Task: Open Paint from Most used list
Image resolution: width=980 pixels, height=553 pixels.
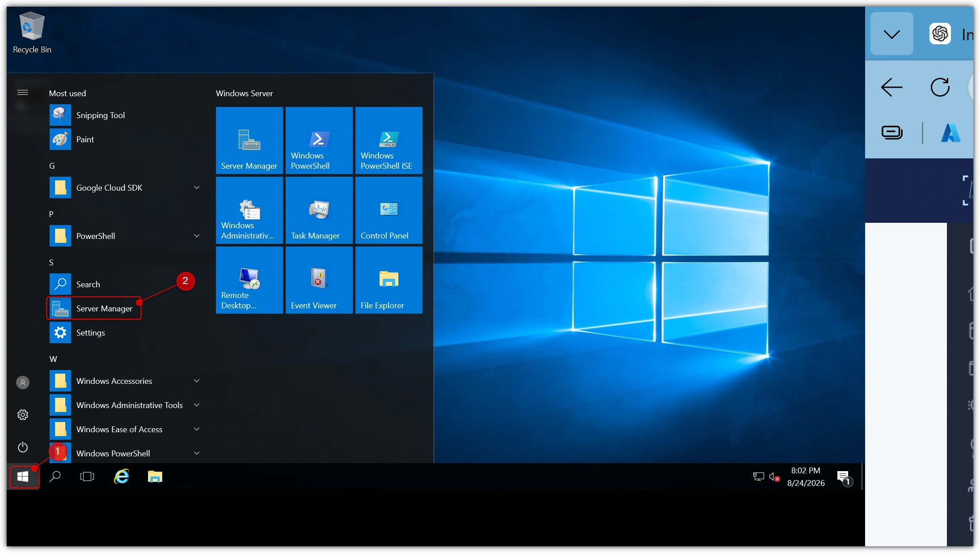Action: click(125, 140)
